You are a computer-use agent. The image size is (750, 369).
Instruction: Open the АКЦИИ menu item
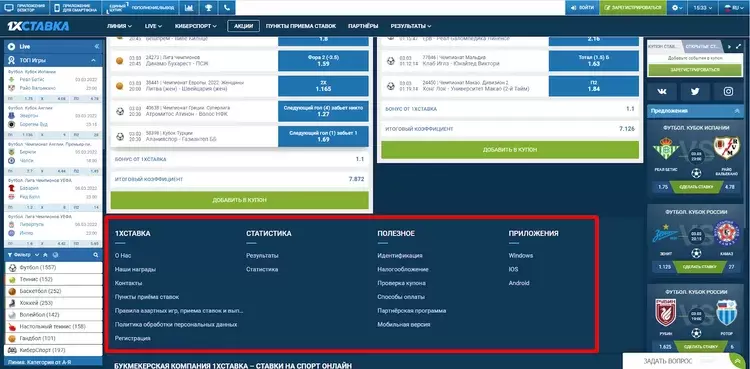coord(243,26)
